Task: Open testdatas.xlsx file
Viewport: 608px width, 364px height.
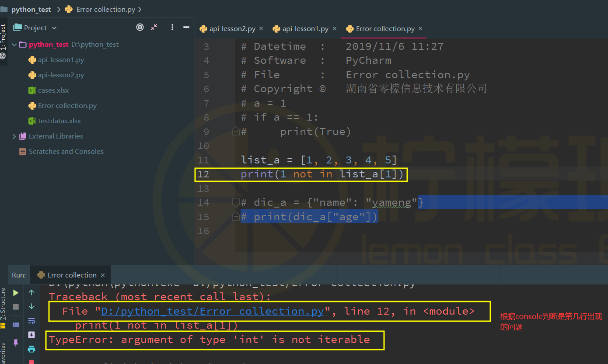Action: click(x=55, y=121)
